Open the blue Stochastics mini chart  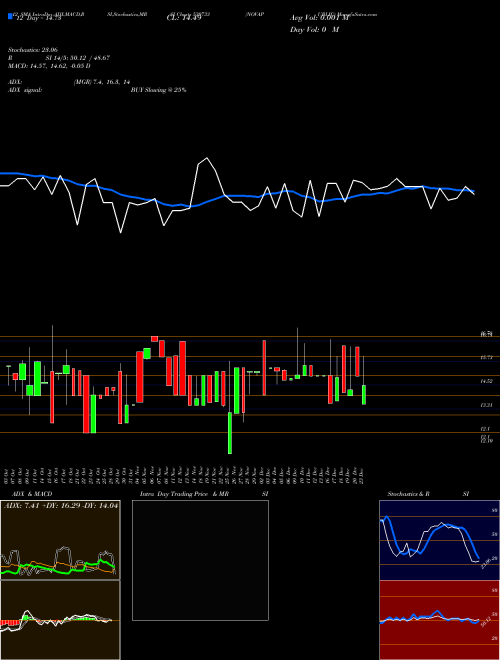(439, 540)
